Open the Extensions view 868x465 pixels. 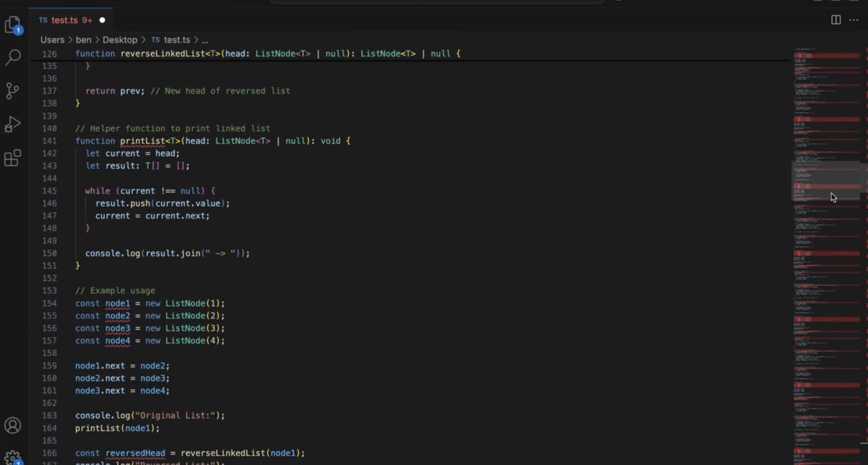pos(13,158)
